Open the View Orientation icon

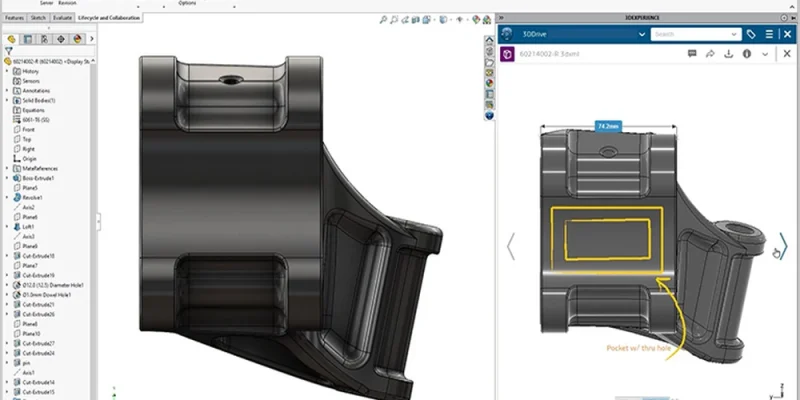(x=428, y=20)
